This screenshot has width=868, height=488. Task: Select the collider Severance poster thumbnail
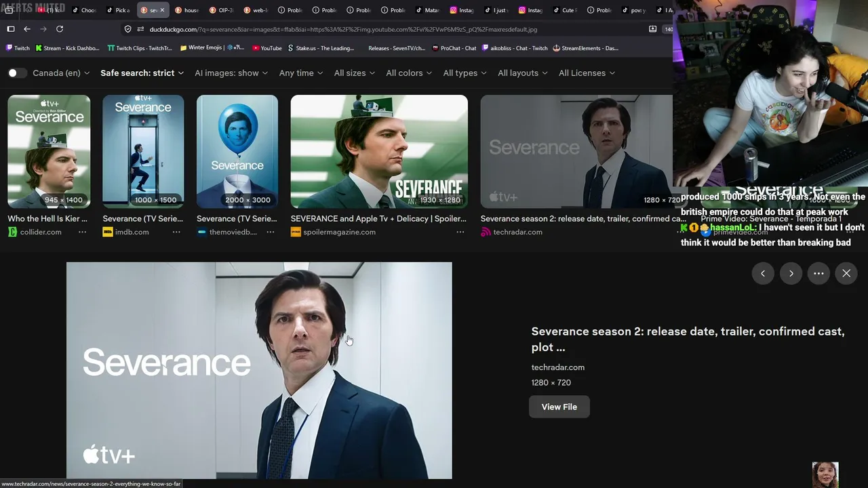point(49,151)
